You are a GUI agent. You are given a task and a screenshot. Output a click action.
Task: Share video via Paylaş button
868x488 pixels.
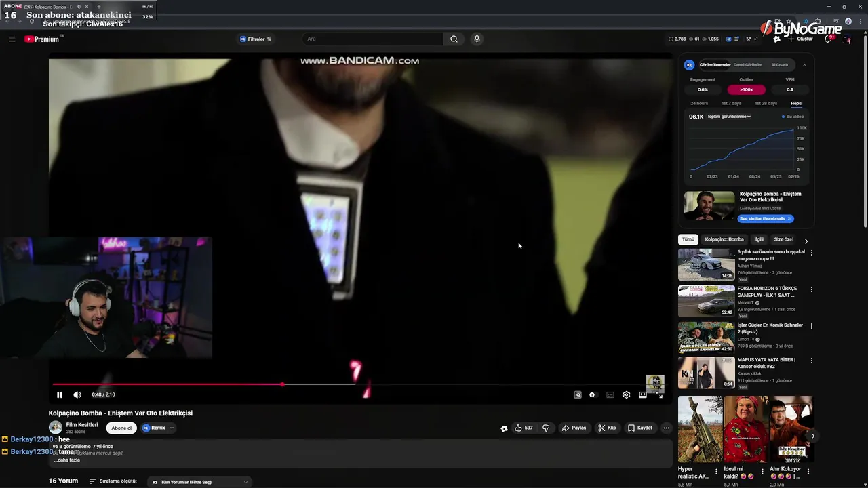pos(574,428)
